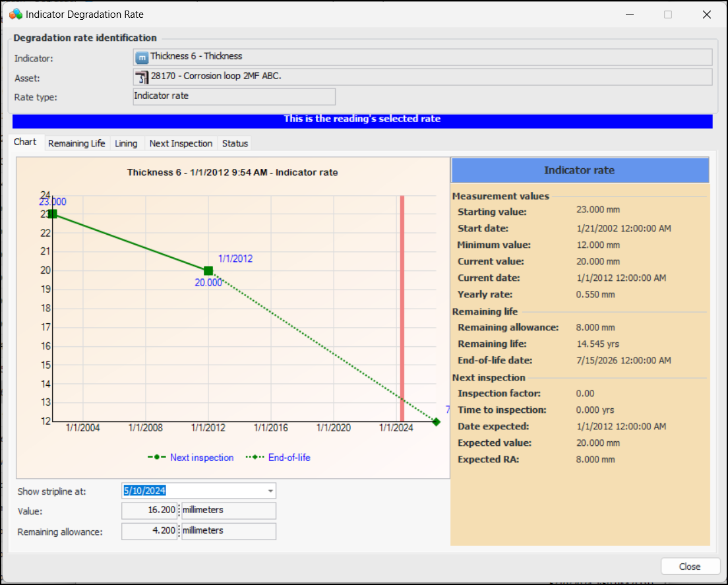Click the 1/1/2012 data point marker on chart
This screenshot has height=585, width=728.
(208, 270)
